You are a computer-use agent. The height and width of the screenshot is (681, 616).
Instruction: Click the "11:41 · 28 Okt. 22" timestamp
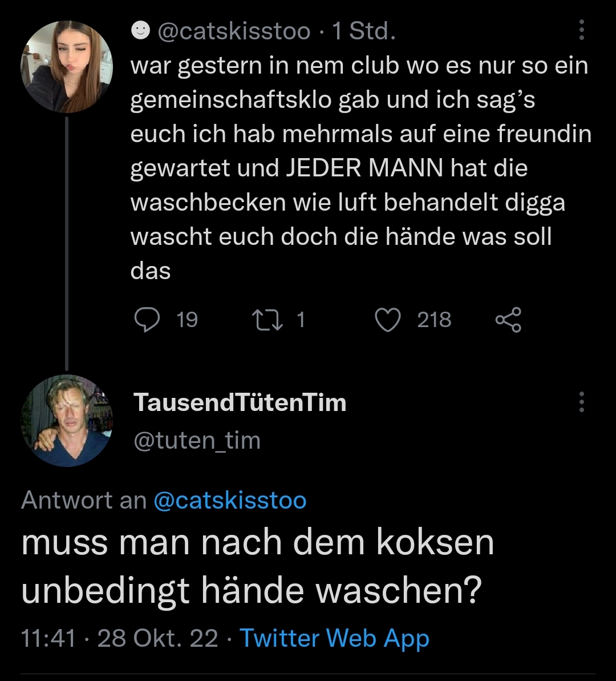[x=119, y=638]
